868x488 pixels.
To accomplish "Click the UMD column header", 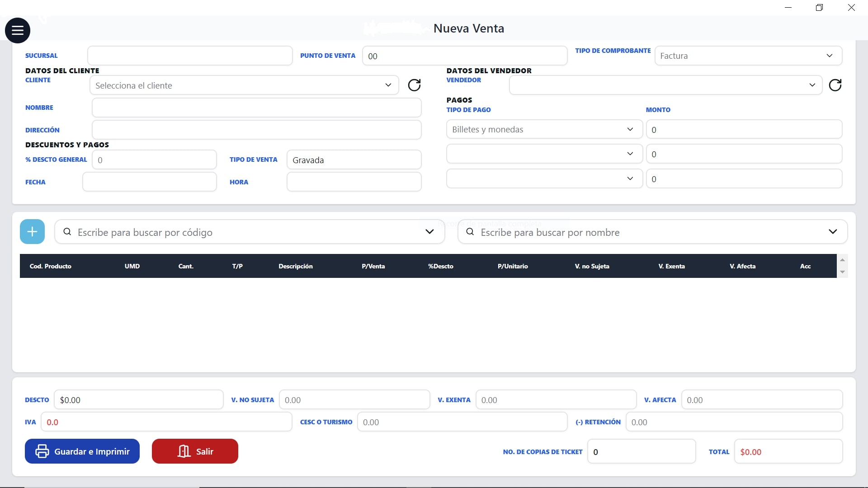I will [132, 266].
